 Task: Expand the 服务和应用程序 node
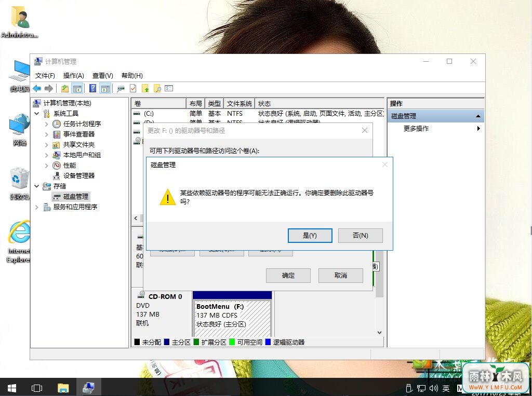pos(37,207)
